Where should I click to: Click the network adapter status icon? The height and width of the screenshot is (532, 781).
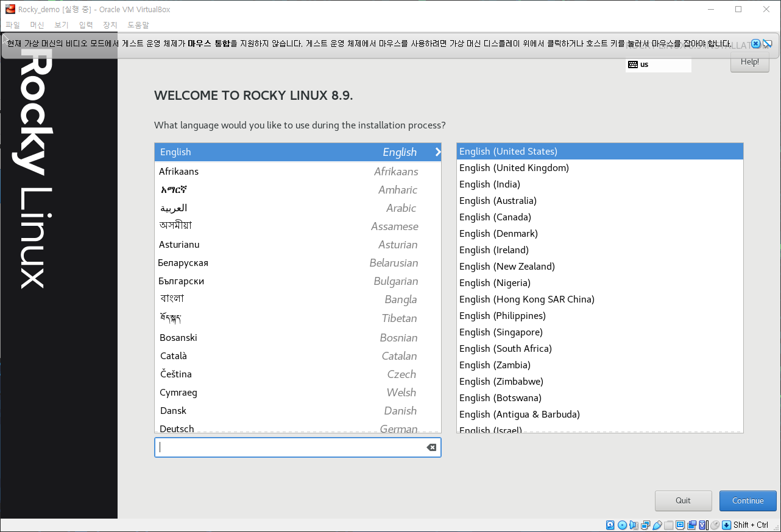click(645, 525)
